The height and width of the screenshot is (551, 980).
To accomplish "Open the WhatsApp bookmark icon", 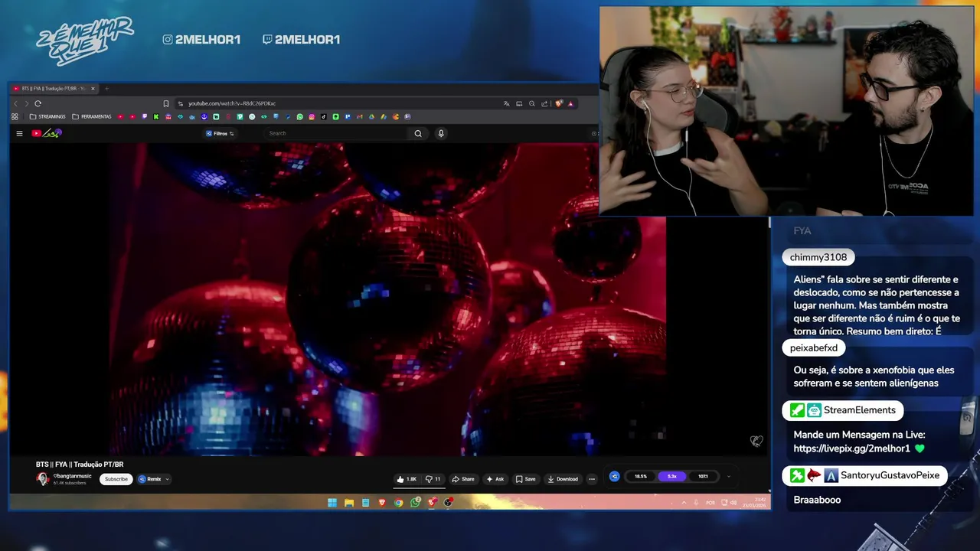I will click(299, 116).
